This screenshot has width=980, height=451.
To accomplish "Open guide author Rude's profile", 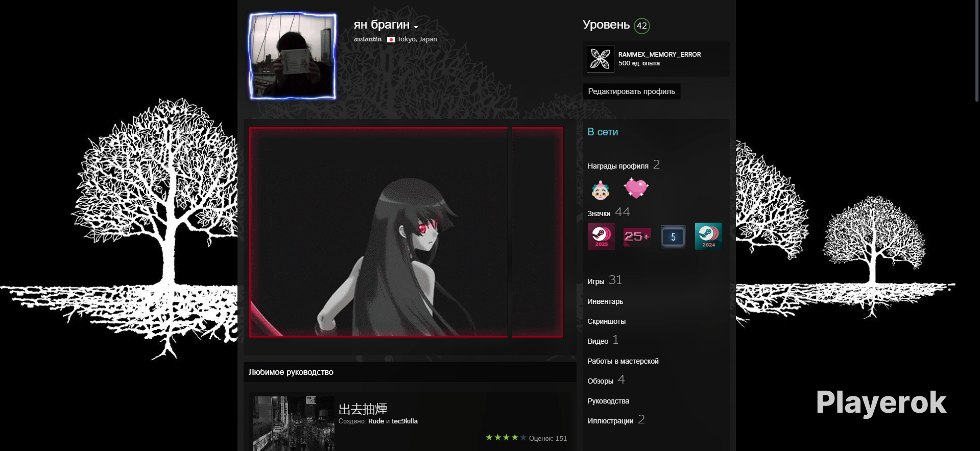I will click(376, 421).
